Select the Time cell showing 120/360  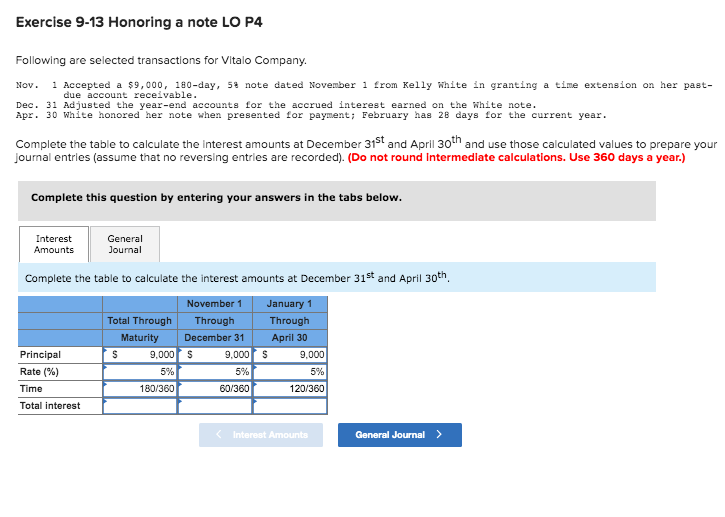point(290,389)
